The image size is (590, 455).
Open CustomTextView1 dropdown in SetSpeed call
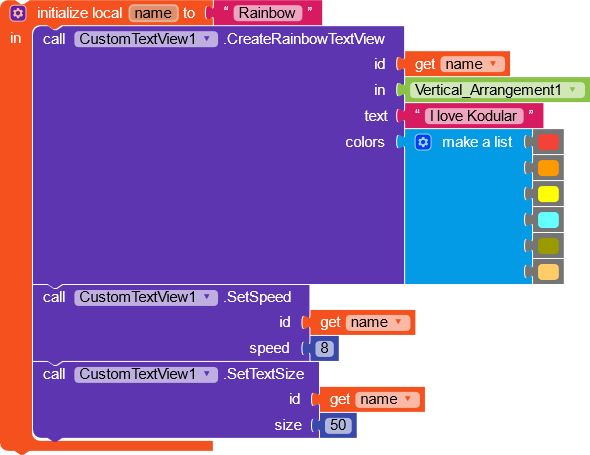pos(146,297)
